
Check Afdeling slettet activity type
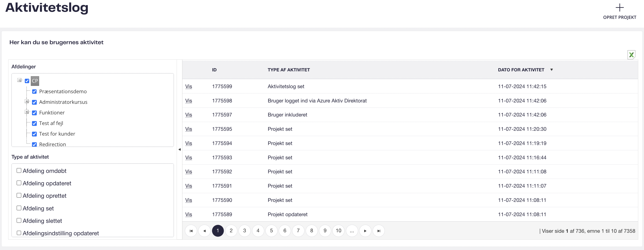(x=19, y=221)
